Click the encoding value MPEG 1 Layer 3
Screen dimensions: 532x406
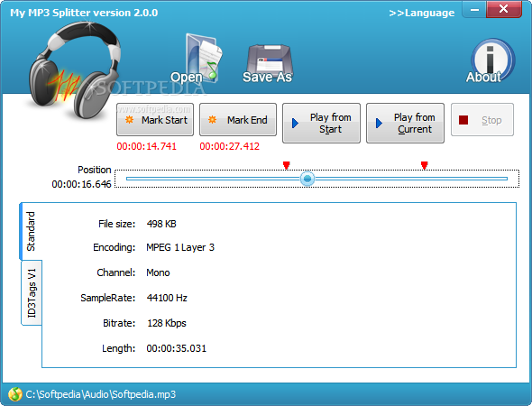coord(180,247)
